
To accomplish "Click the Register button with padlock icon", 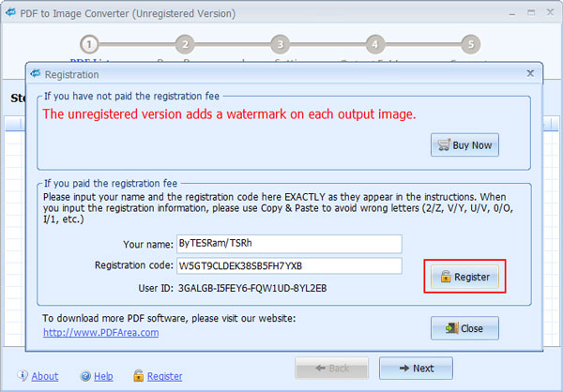I will pos(464,277).
